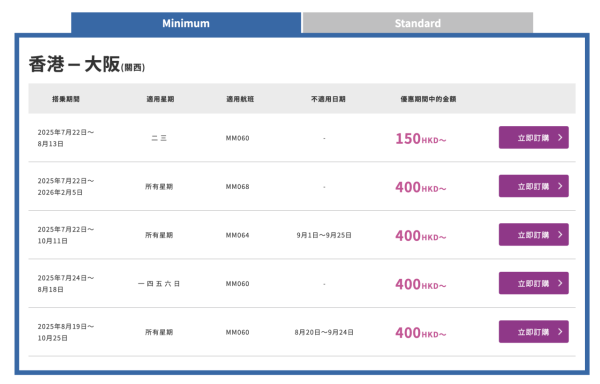Book now for the MM068 flight row
Viewport: 600px width, 384px height.
(533, 186)
